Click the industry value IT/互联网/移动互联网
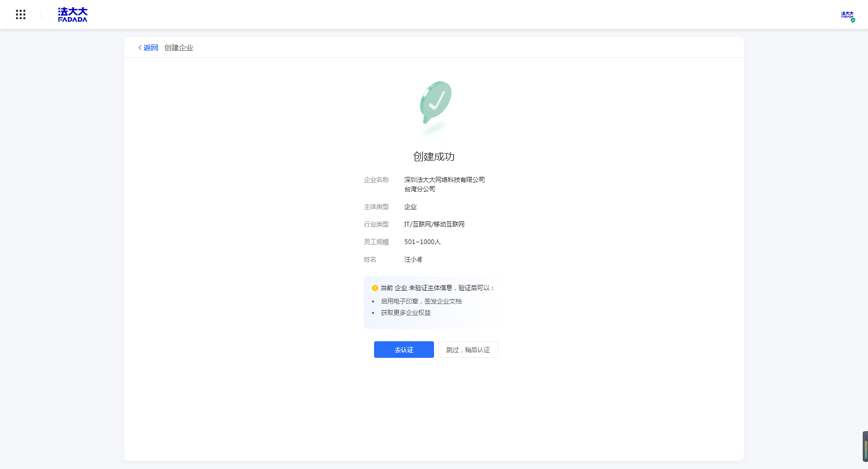Screen dimensions: 868x469 pos(435,224)
